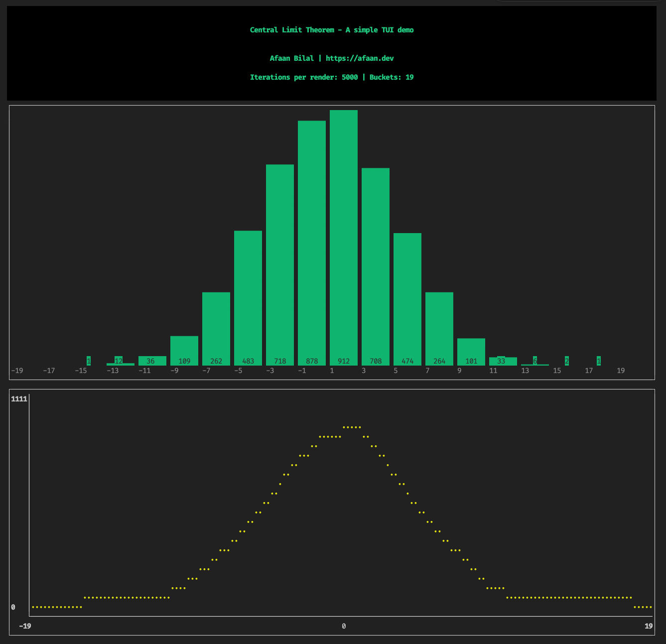
Task: Select the histogram bar labeled 262
Action: tap(216, 329)
